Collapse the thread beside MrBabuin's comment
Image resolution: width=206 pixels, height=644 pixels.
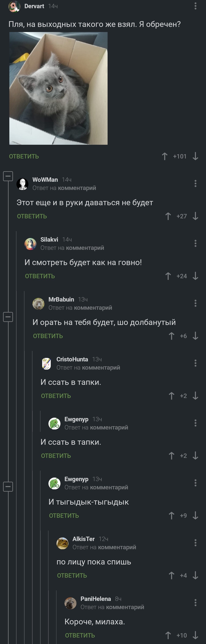pos(8,317)
